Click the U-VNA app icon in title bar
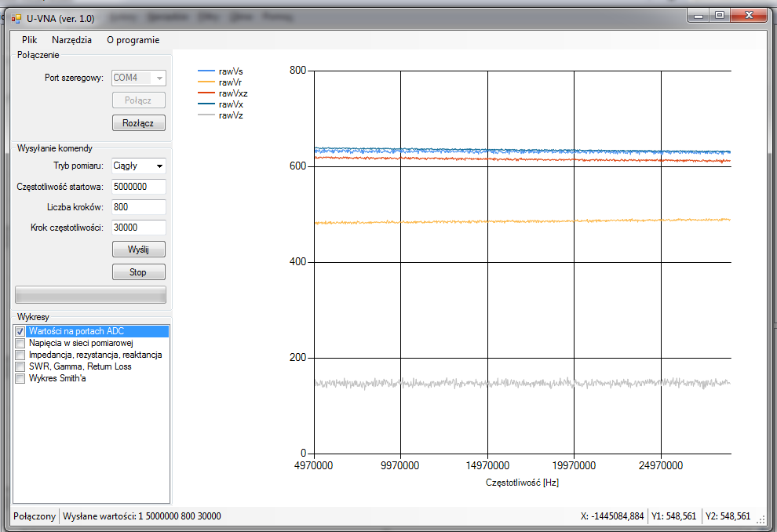 (x=16, y=18)
